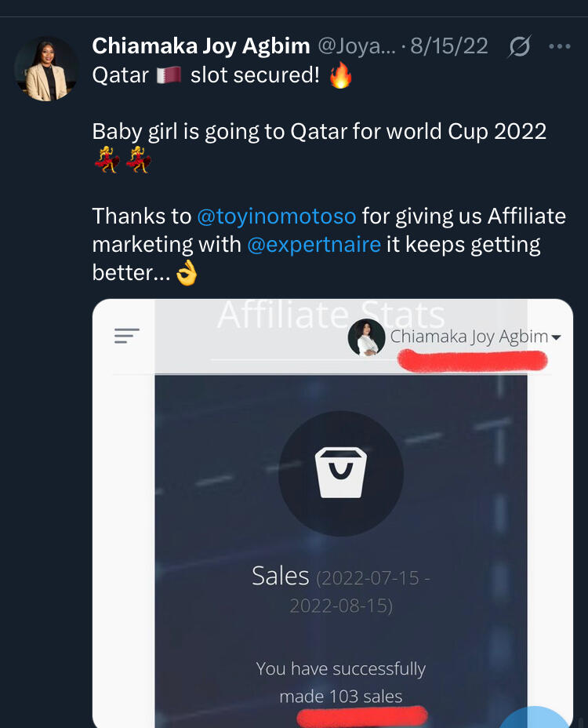Visit the @expertnaire mention link
The image size is (588, 728).
314,244
